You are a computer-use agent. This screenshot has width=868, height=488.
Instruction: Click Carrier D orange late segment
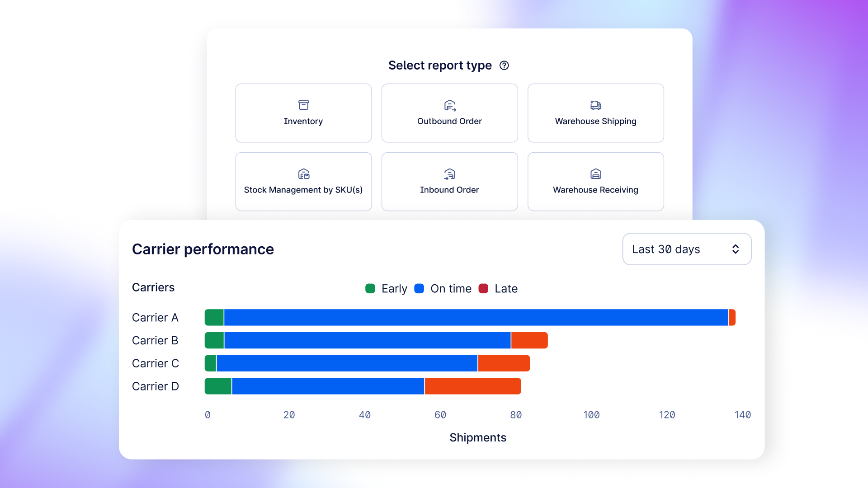[472, 386]
